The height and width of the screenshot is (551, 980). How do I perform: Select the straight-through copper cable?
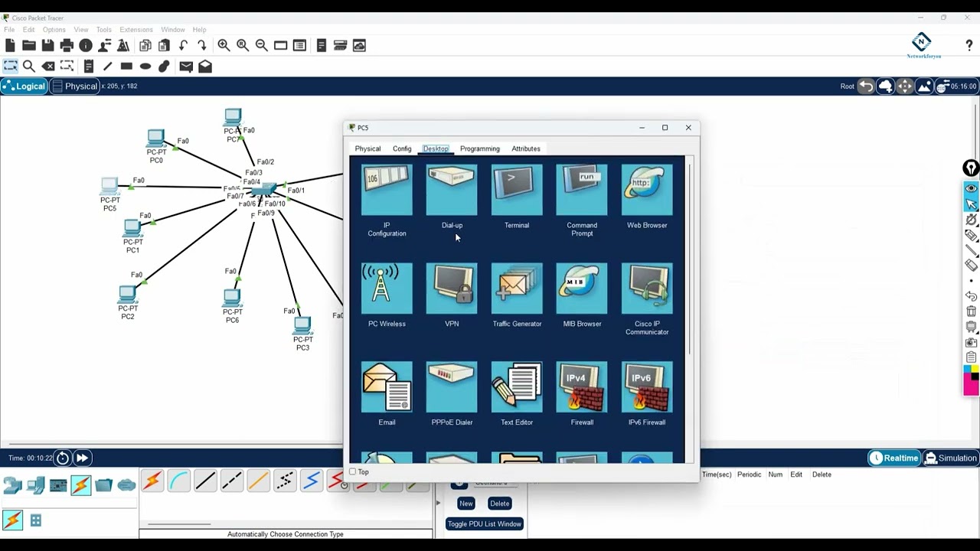pyautogui.click(x=205, y=481)
